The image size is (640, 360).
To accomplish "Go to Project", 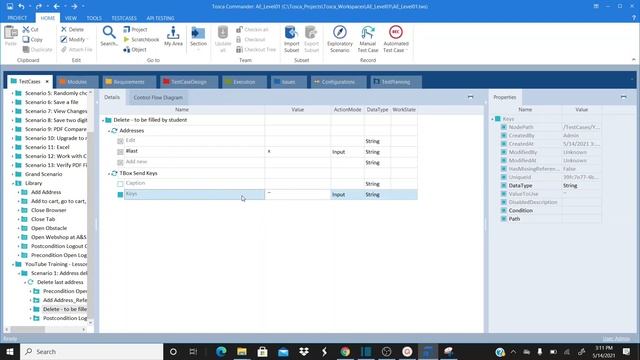I will click(135, 29).
